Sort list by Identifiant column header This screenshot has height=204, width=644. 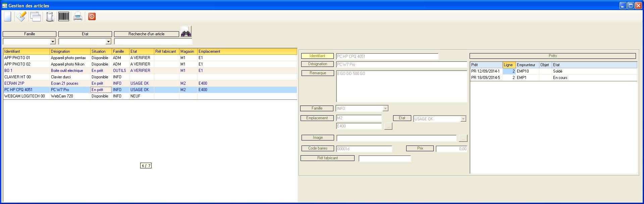coord(26,51)
